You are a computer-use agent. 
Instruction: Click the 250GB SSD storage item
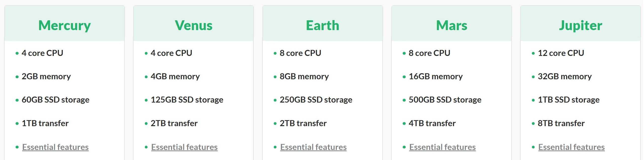(316, 100)
